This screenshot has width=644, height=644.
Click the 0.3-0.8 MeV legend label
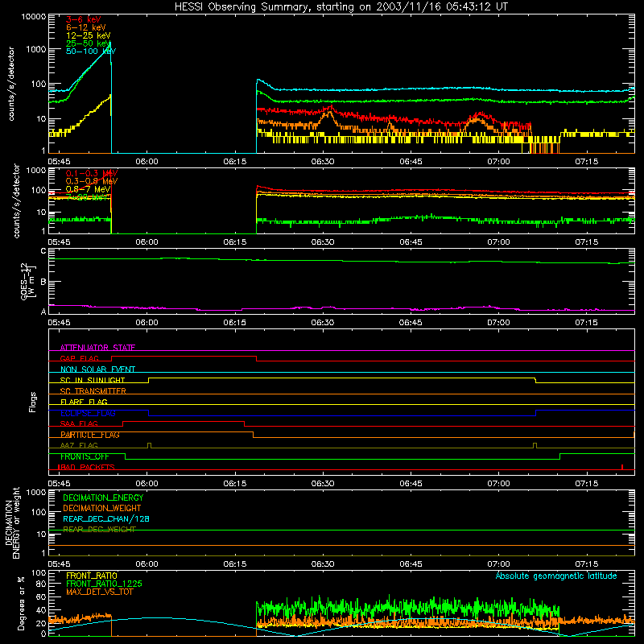point(92,181)
